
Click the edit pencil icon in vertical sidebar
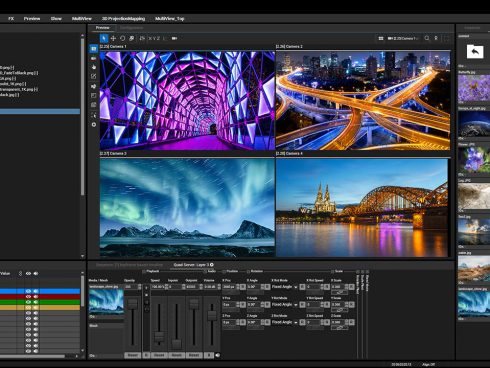[x=94, y=77]
